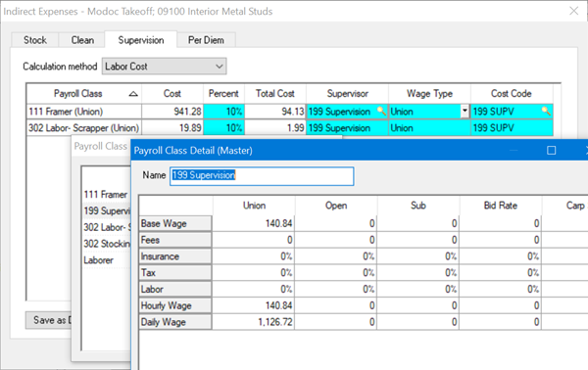Click the Save as button

(x=49, y=320)
